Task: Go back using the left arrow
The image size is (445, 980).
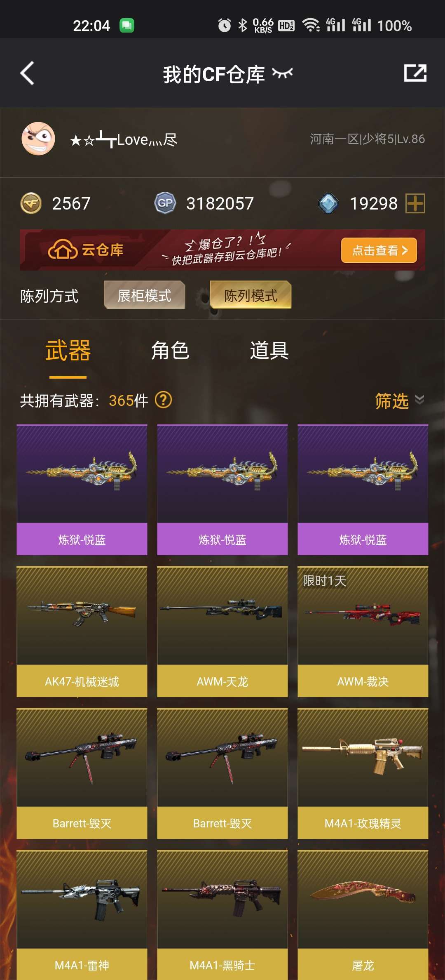Action: click(27, 73)
